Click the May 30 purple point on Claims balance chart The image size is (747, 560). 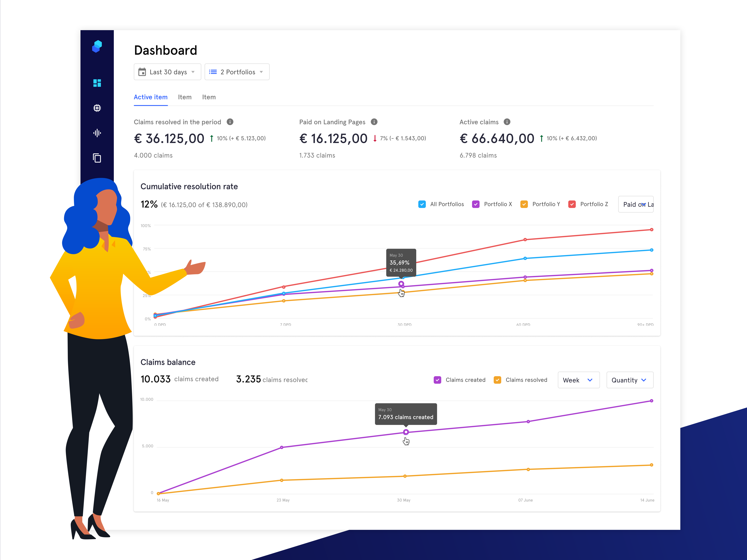(x=406, y=432)
